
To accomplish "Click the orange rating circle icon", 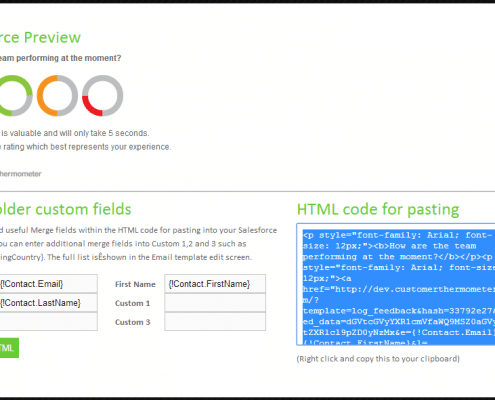I will (57, 96).
